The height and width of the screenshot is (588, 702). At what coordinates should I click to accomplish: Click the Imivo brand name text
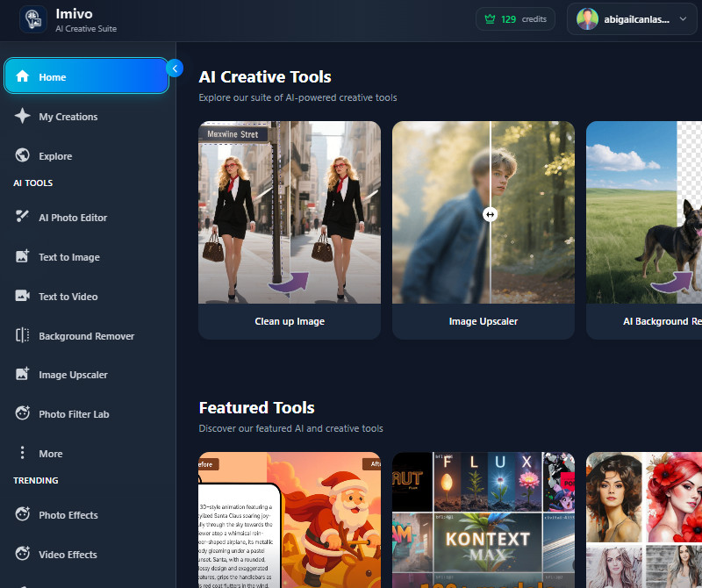[x=74, y=14]
